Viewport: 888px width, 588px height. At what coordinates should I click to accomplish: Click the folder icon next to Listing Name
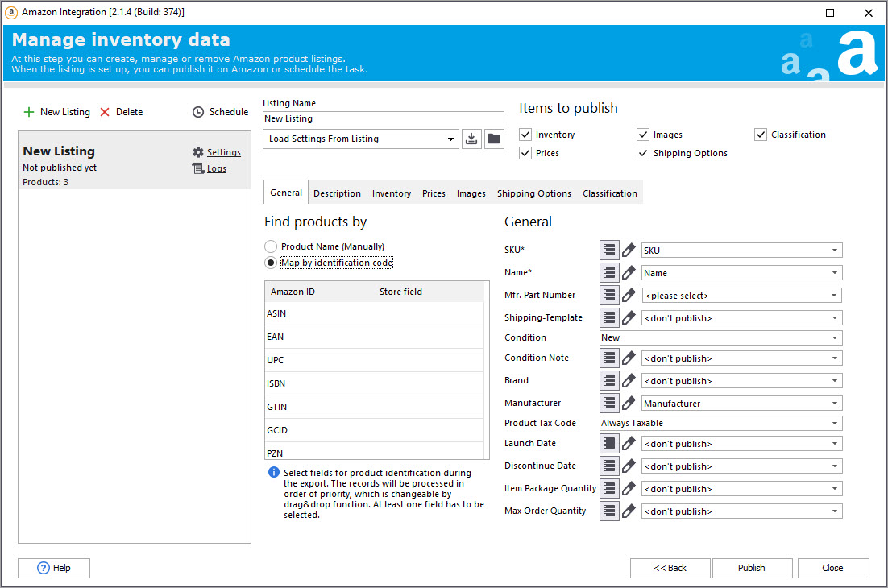click(x=494, y=139)
